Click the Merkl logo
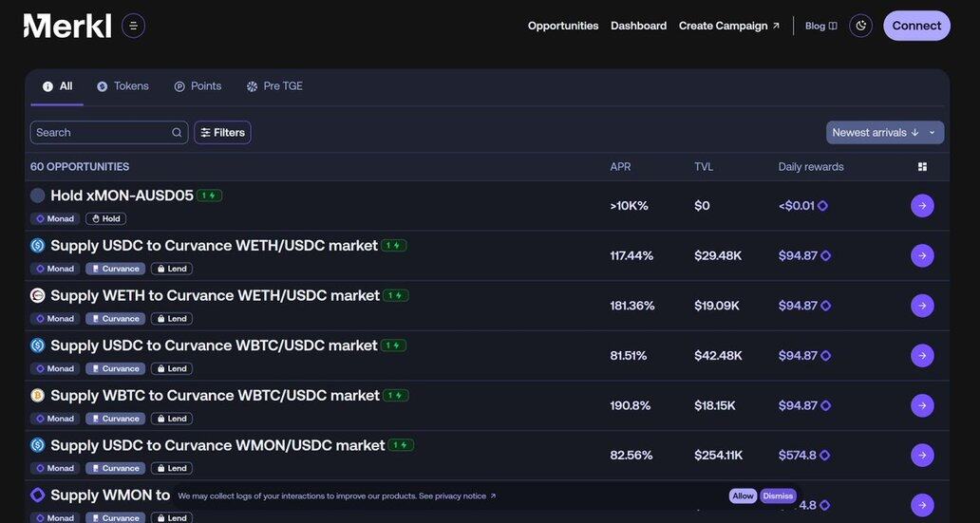 pos(67,26)
